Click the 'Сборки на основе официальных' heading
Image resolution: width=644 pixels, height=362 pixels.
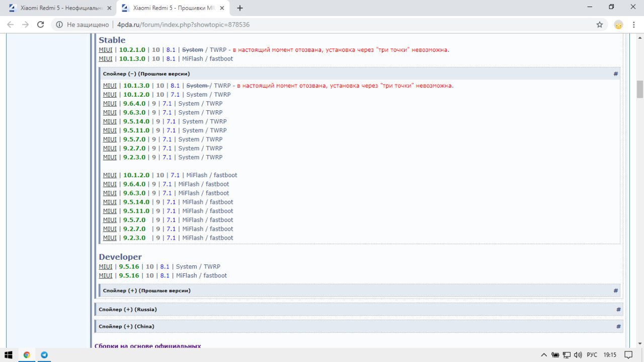pyautogui.click(x=148, y=346)
